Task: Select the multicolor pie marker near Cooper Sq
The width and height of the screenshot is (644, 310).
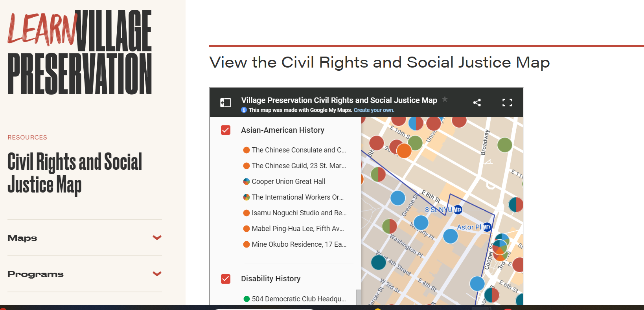Action: (500, 247)
